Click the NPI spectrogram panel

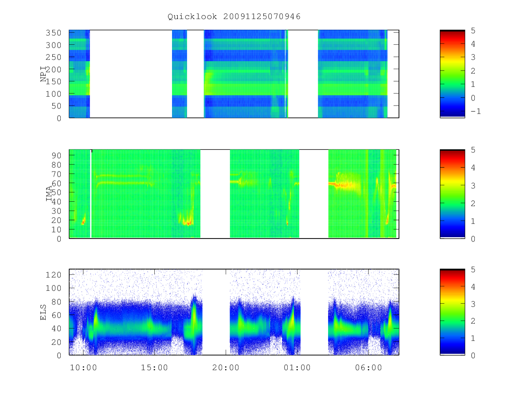pos(234,74)
